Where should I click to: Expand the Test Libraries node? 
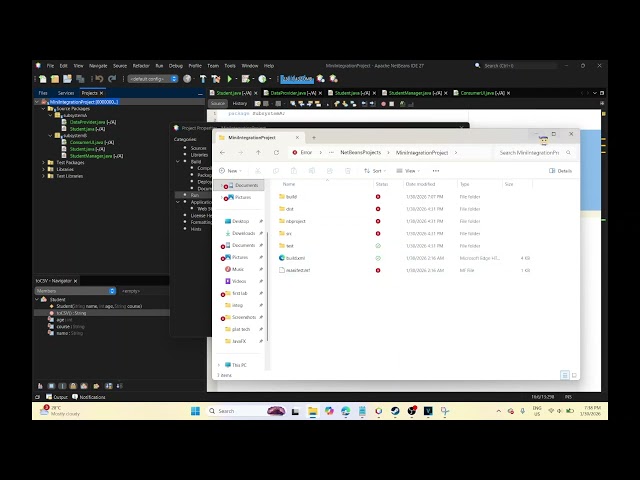click(x=43, y=176)
